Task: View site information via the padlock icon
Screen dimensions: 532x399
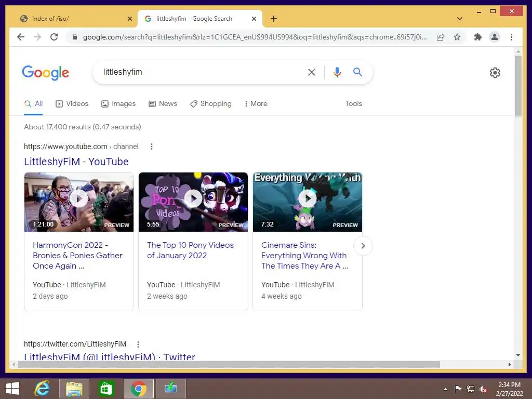Action: coord(75,37)
